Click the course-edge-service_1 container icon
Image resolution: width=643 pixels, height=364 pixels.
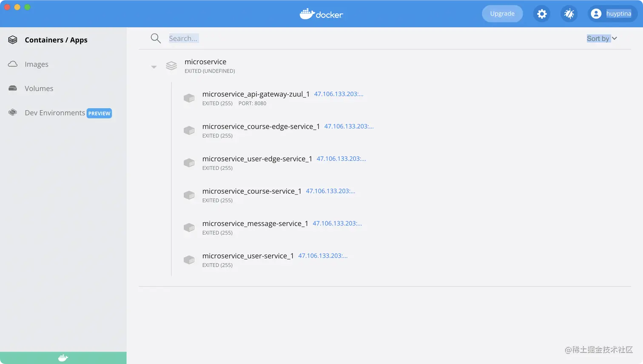[x=189, y=130]
